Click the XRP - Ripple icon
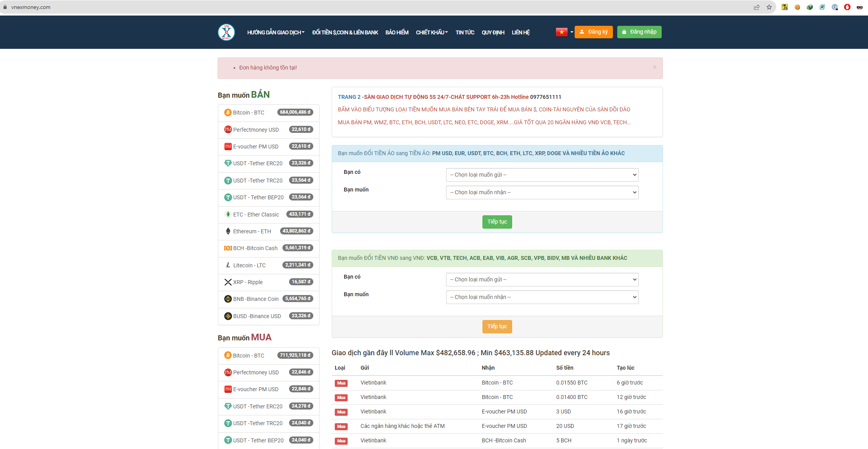Viewport: 868px width, 449px height. click(228, 282)
